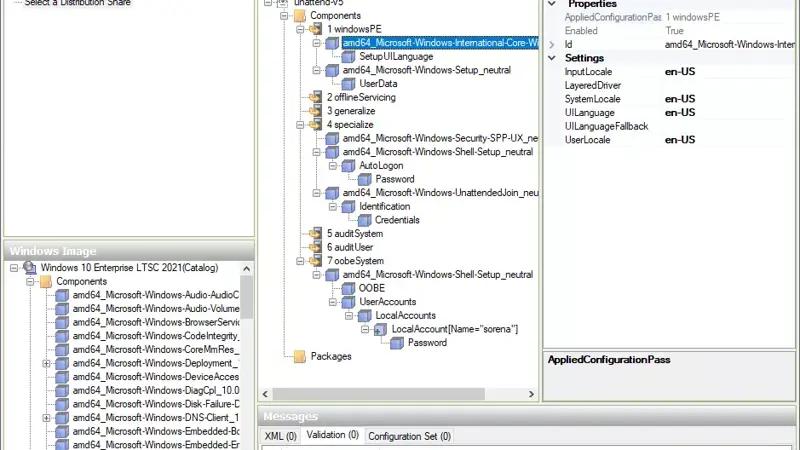Select amd64_Microsoft-Windows-DeviceAcces component
Screen dimensions: 800x450
(156, 377)
